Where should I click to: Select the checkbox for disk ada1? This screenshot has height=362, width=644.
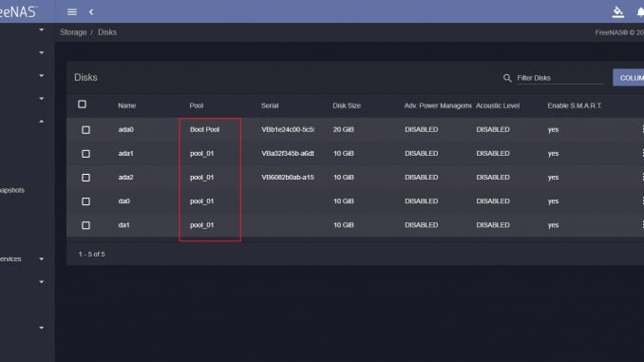click(x=85, y=154)
